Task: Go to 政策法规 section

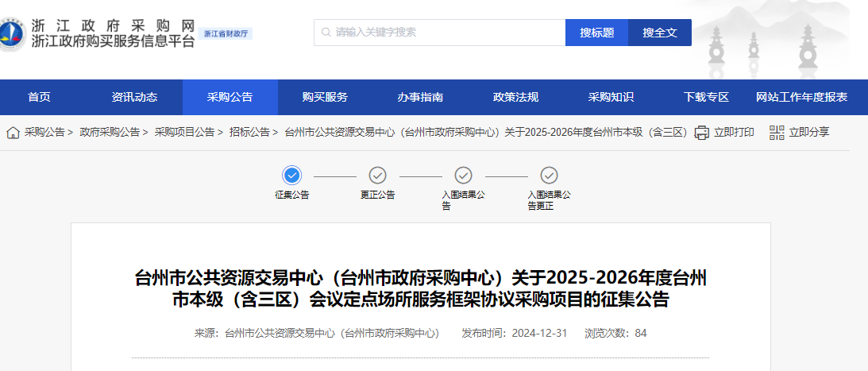Action: coord(515,98)
